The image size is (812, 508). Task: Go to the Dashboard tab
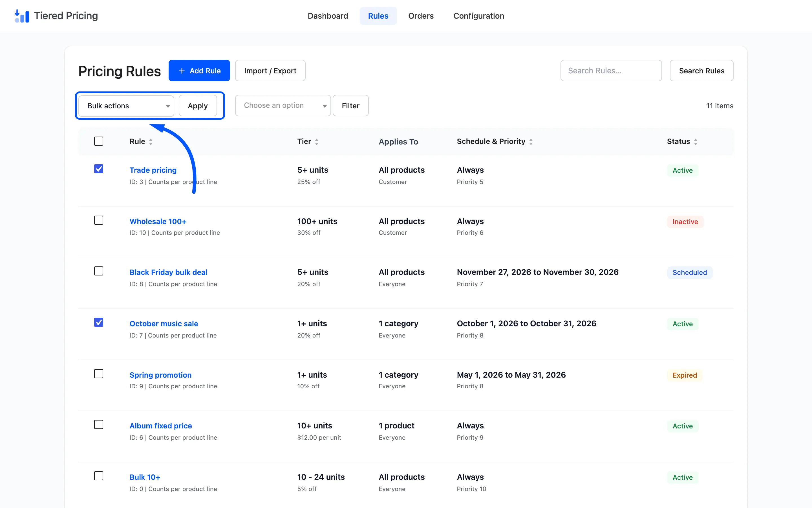(328, 16)
